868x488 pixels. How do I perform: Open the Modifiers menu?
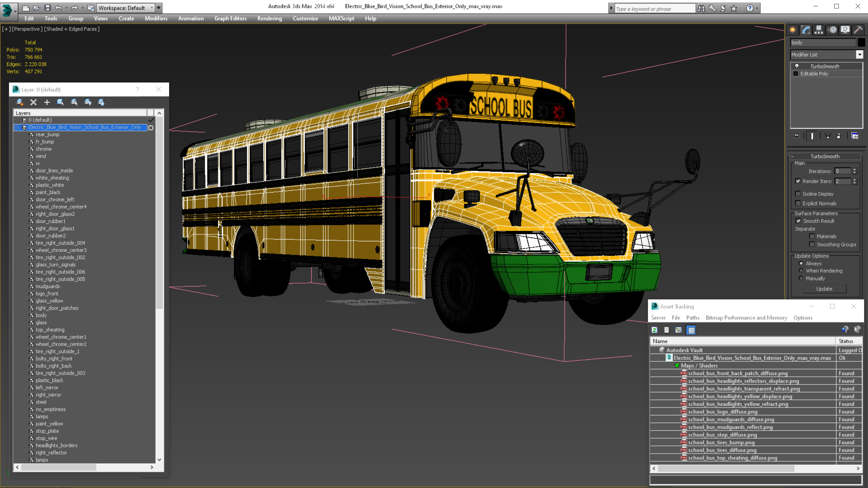point(156,18)
